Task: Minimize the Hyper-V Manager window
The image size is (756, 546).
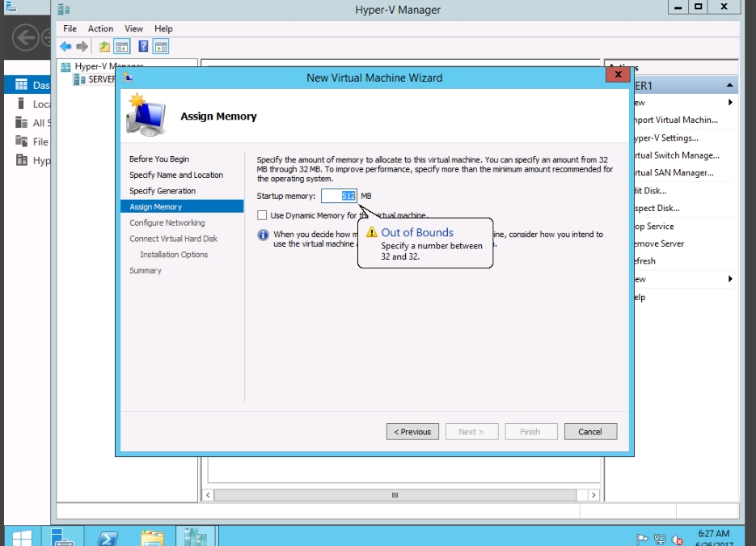Action: click(x=678, y=7)
